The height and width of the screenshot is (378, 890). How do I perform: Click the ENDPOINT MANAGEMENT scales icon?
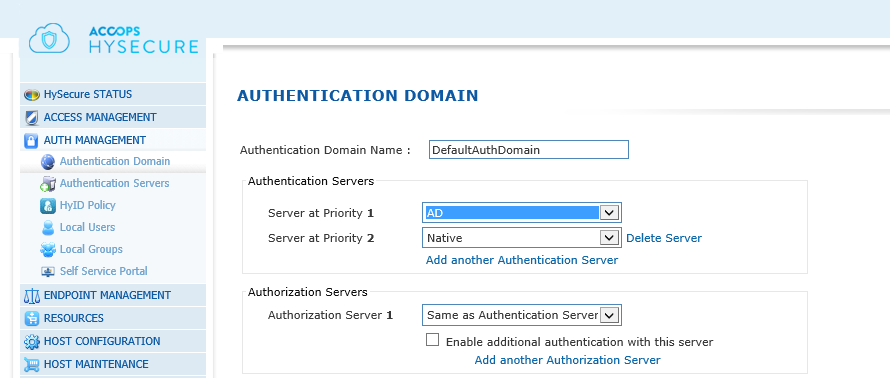(32, 296)
